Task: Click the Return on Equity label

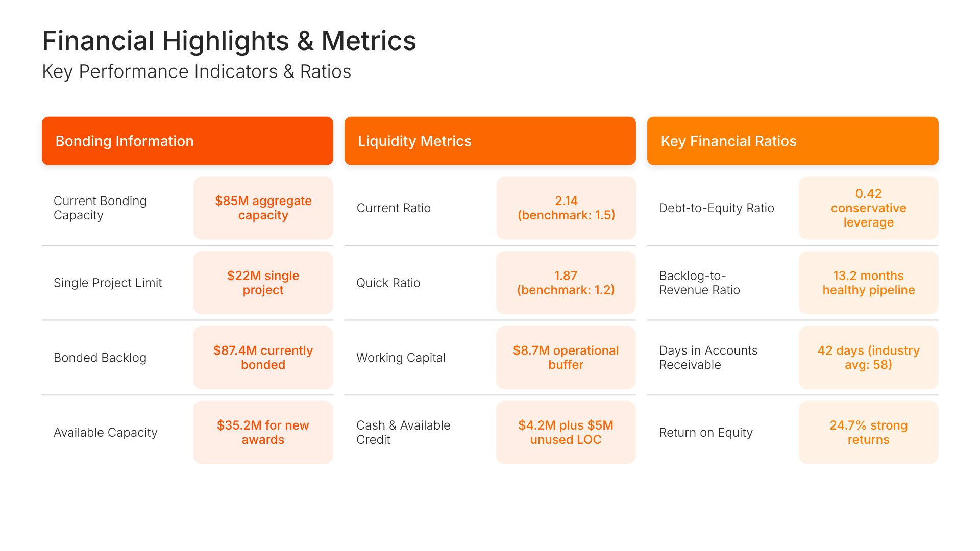Action: click(x=705, y=433)
